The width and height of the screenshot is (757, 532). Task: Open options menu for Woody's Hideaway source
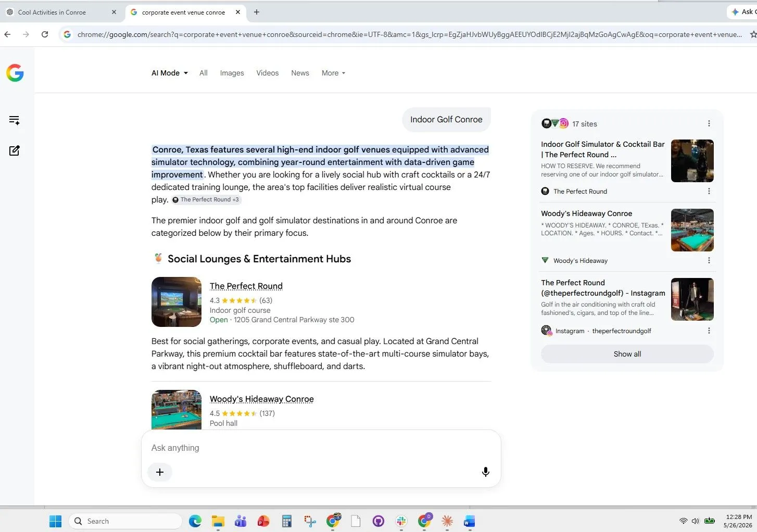tap(709, 260)
